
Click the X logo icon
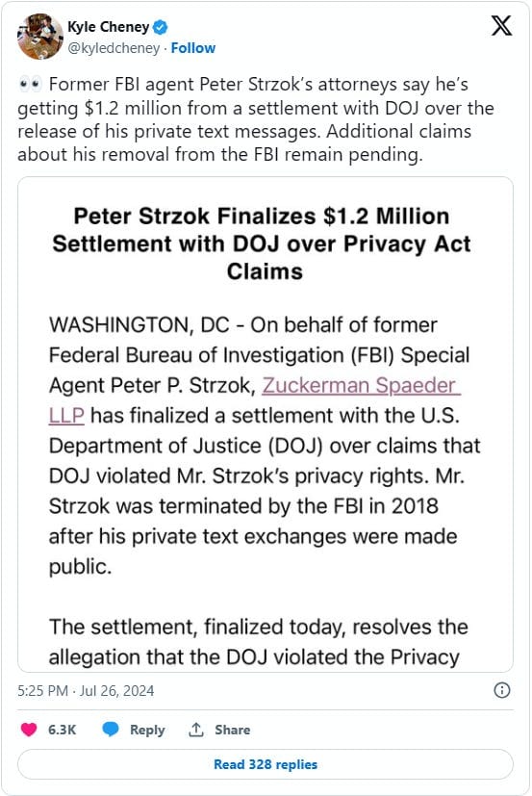point(501,25)
